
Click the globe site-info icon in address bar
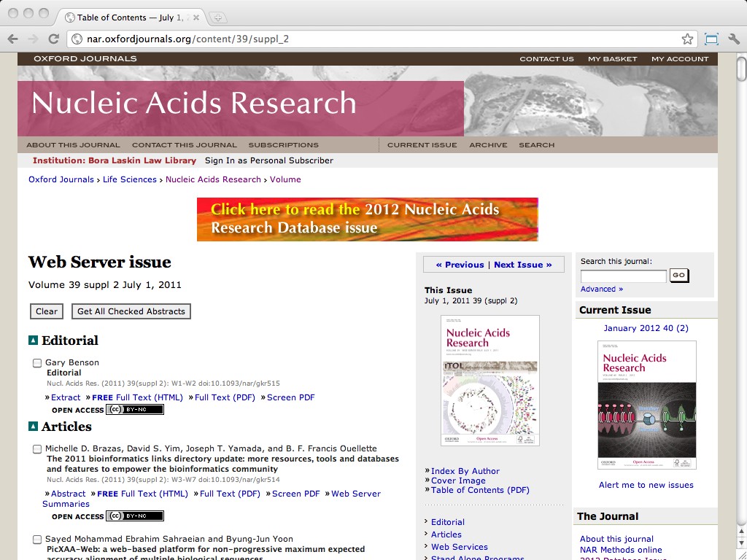pos(77,39)
